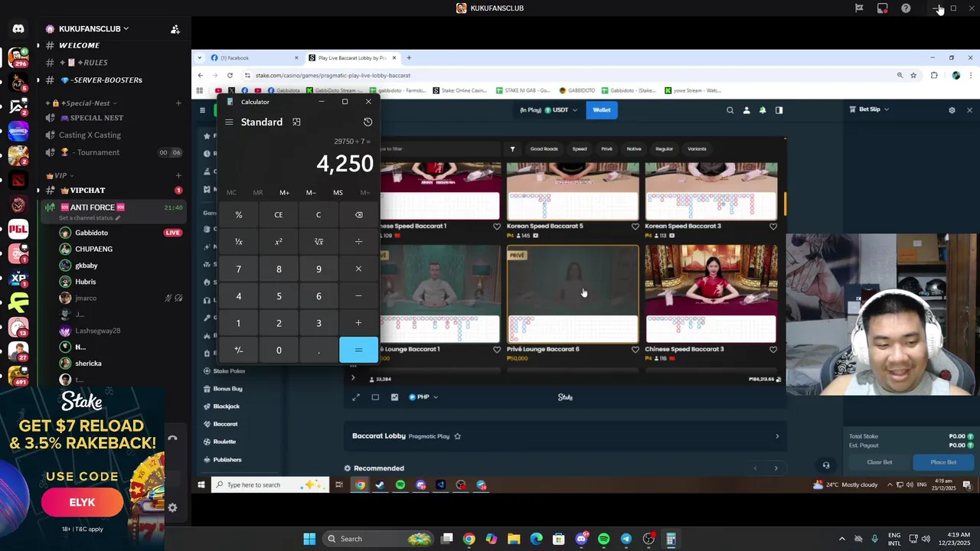Favorite Privé Lounge Baccarat 6 heart
Viewport: 980px width, 551px height.
pyautogui.click(x=635, y=350)
